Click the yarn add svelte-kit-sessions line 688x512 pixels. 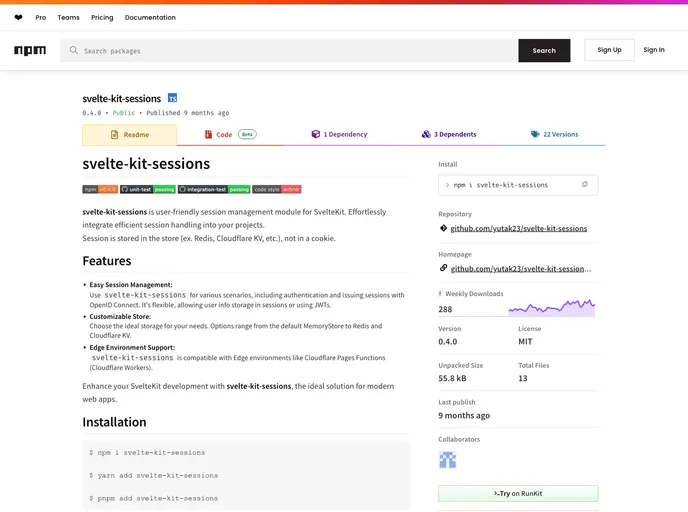pos(154,475)
